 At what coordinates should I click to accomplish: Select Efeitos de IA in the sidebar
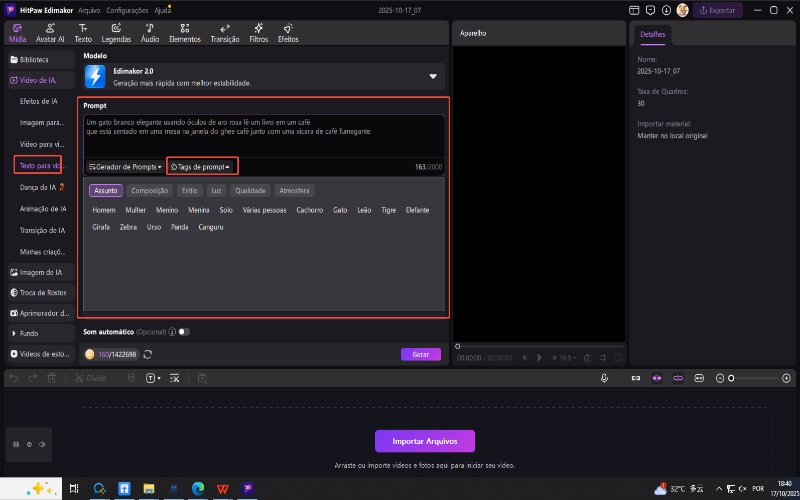coord(39,101)
